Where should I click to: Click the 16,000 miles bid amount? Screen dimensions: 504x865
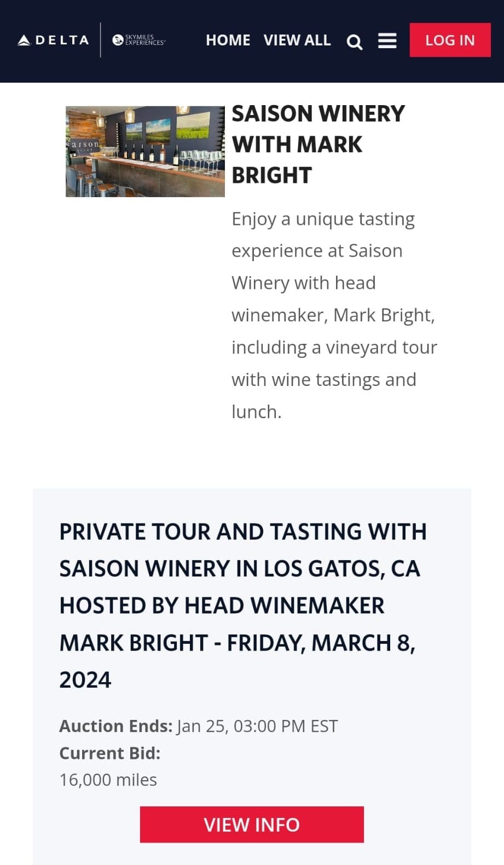pos(108,780)
